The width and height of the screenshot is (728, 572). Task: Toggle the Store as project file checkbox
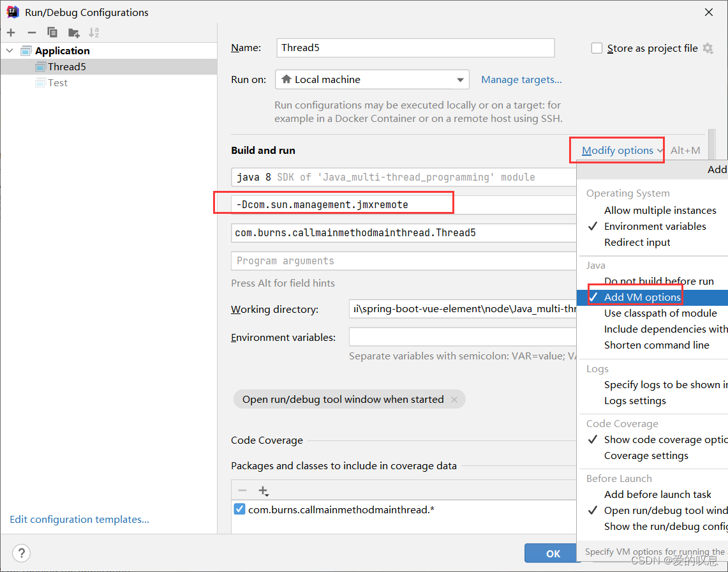pos(597,48)
